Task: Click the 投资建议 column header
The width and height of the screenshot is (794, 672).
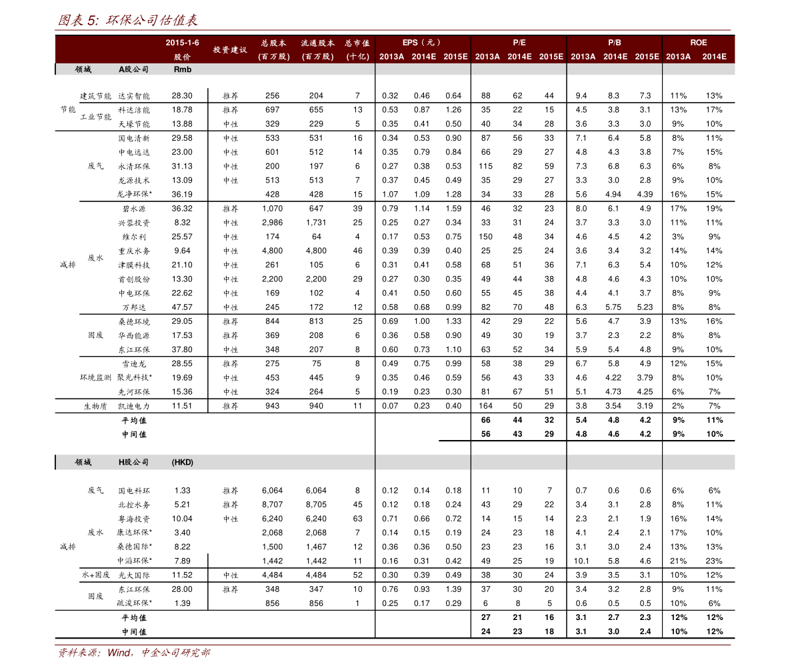Action: tap(230, 49)
